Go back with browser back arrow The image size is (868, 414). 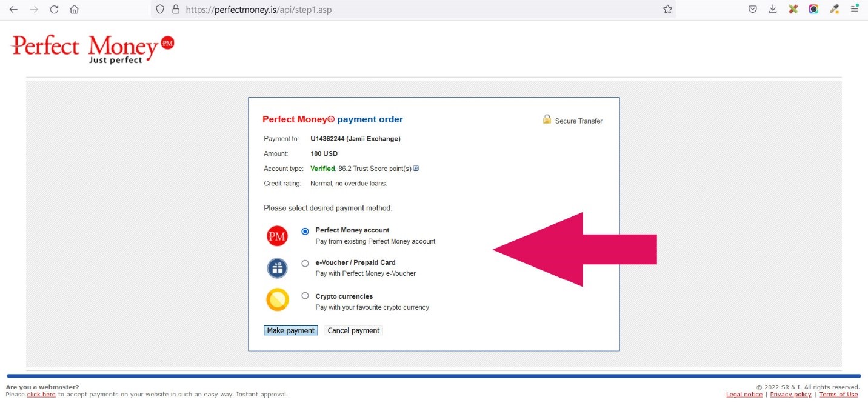click(13, 9)
